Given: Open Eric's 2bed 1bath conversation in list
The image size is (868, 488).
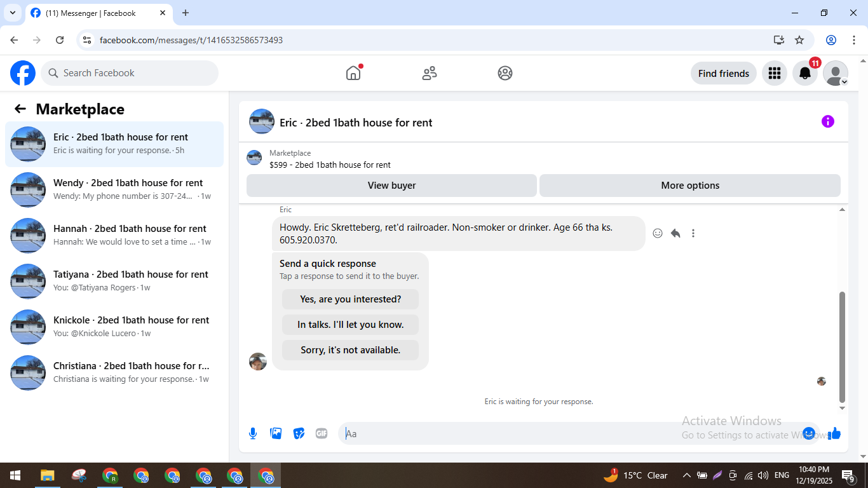Looking at the screenshot, I should [x=114, y=144].
